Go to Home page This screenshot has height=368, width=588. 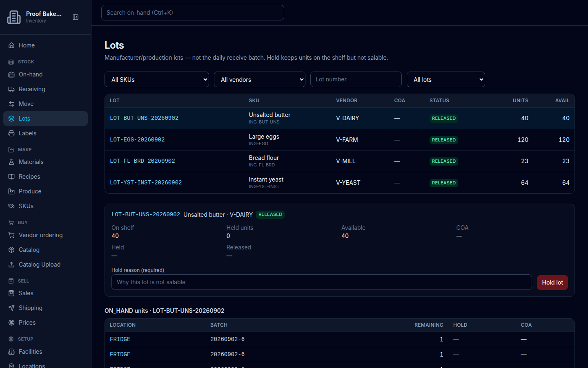coord(45,45)
